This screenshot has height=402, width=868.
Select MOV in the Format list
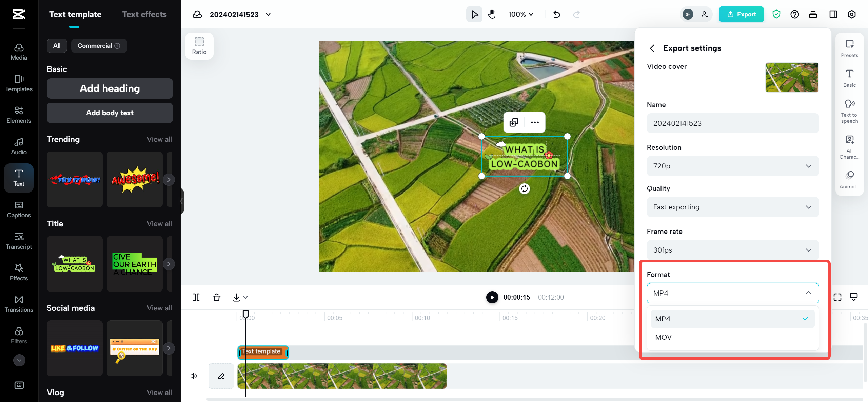[663, 337]
